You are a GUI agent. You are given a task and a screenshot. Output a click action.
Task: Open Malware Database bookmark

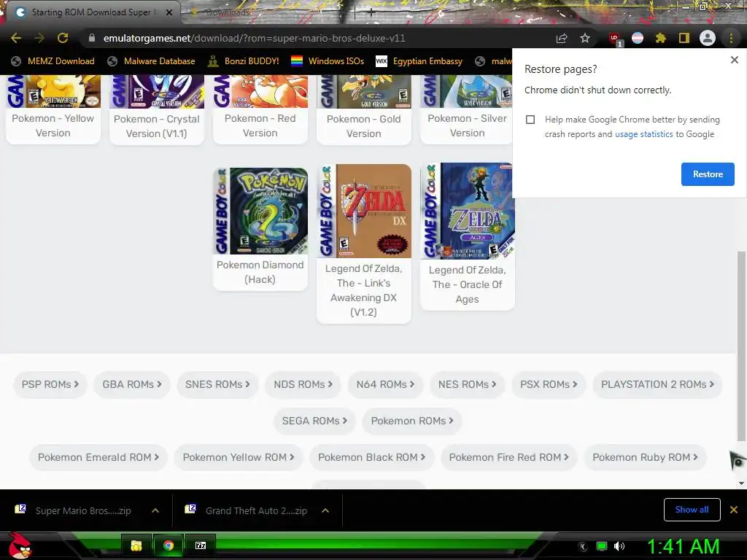click(x=152, y=61)
